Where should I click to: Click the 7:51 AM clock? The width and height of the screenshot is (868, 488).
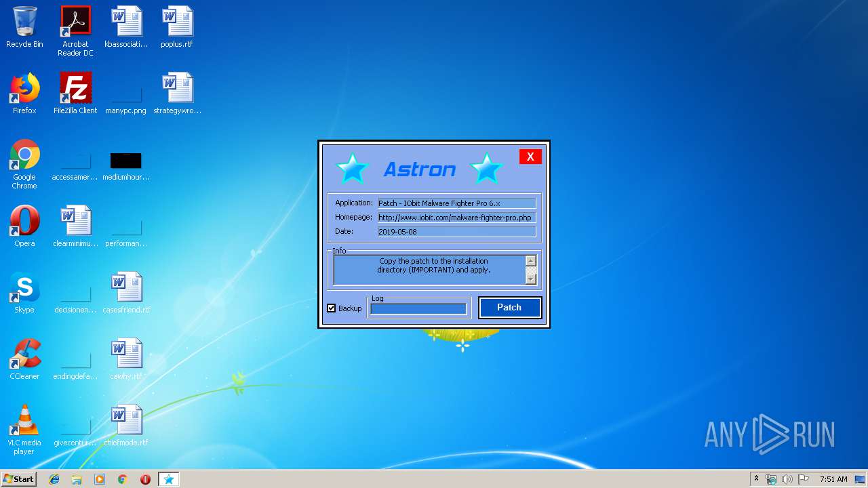pos(833,479)
